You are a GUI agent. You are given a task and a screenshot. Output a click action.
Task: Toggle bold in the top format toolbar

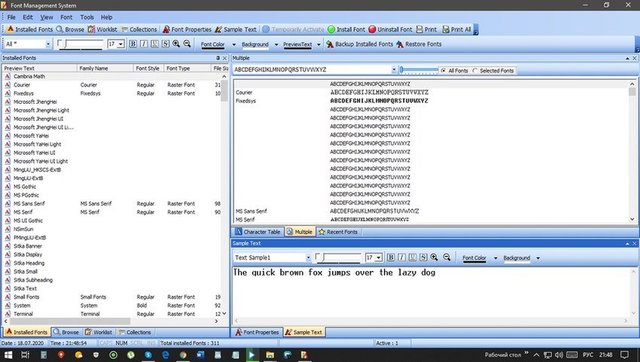coord(133,44)
